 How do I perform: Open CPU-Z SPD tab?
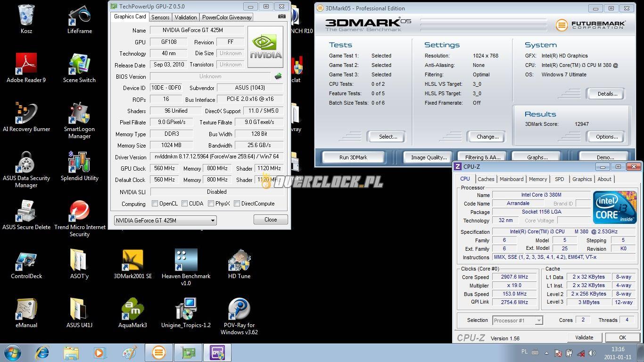coord(560,179)
